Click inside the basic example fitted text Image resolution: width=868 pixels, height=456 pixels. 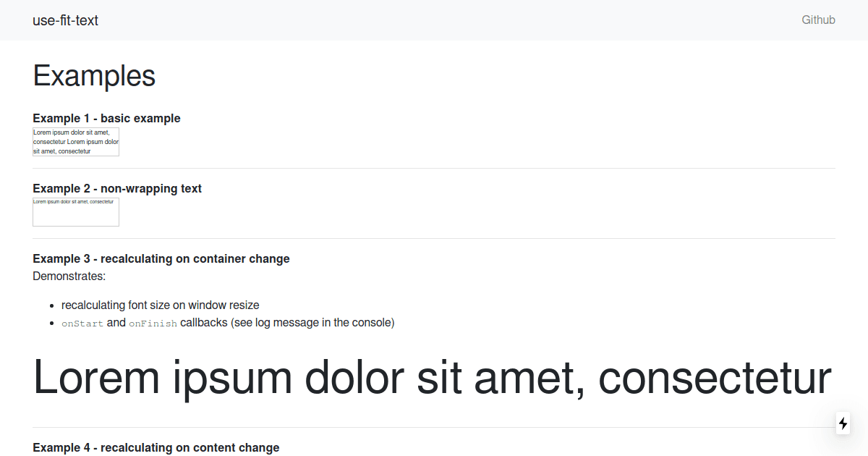pyautogui.click(x=75, y=141)
